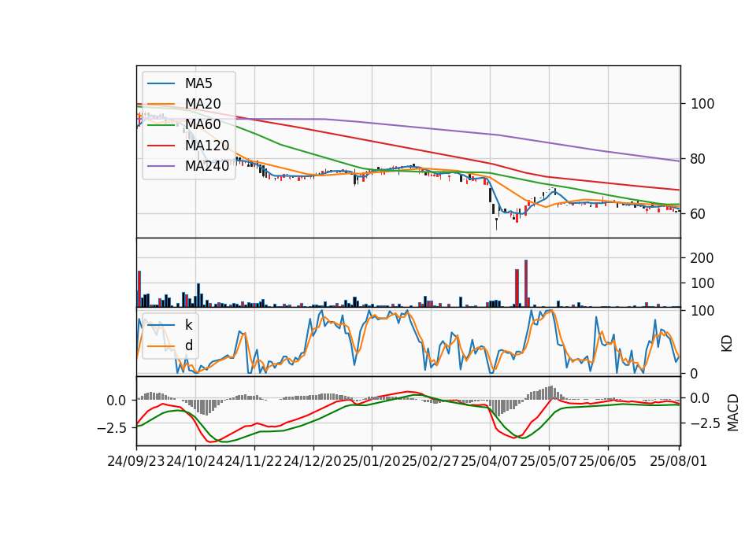Click the 24/10/24 date axis label
Image resolution: width=756 pixels, height=543 pixels.
195,461
